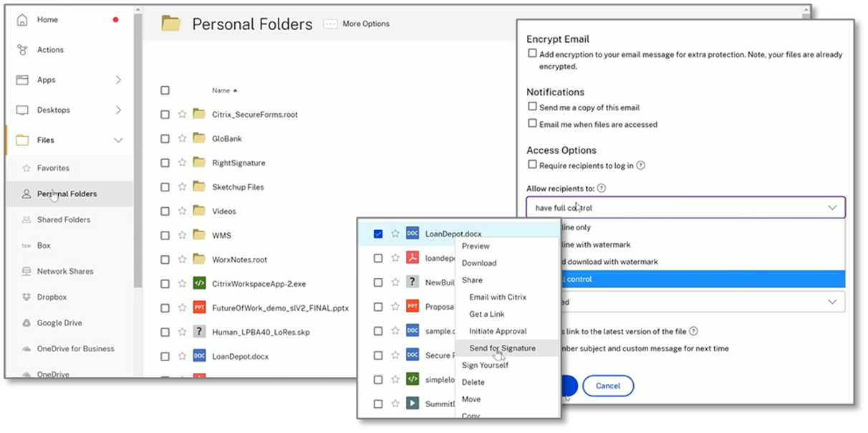Select the WorxNotes.root checkbox
Screen dimensions: 868x433
tap(165, 260)
